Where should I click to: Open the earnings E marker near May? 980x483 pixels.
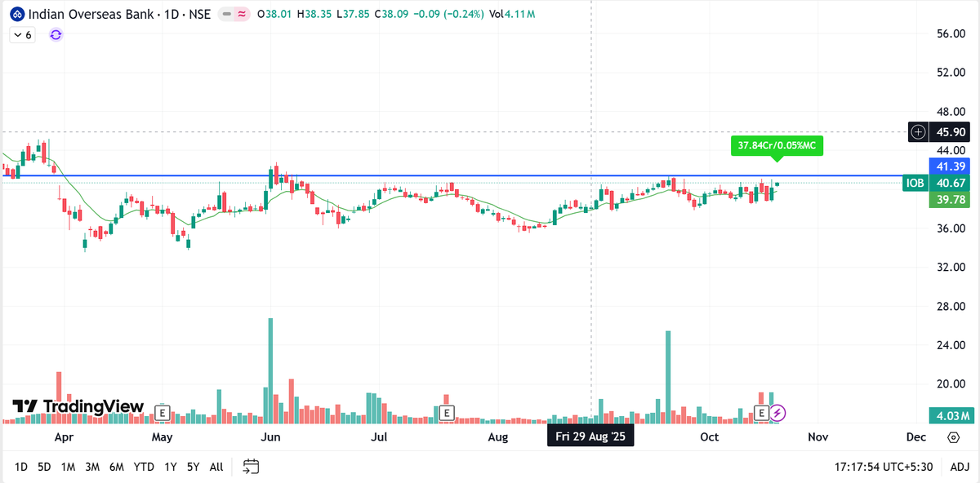(162, 413)
